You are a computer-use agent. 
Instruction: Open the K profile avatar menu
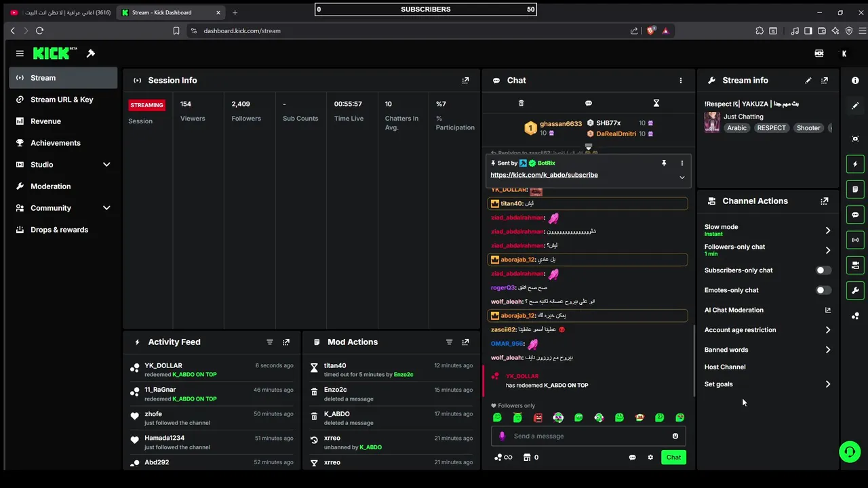coord(844,54)
